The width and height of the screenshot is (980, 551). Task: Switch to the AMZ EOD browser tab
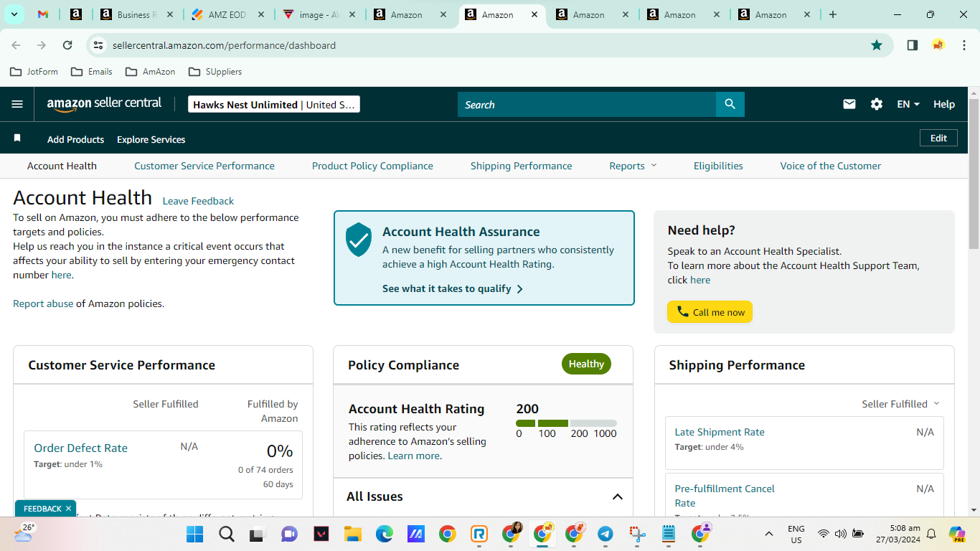[x=227, y=14]
